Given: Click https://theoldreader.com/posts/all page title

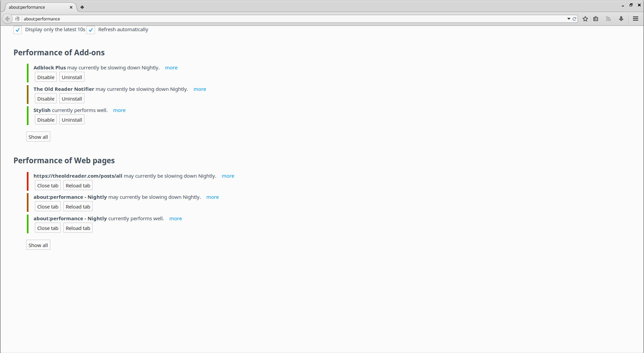Looking at the screenshot, I should [x=78, y=176].
